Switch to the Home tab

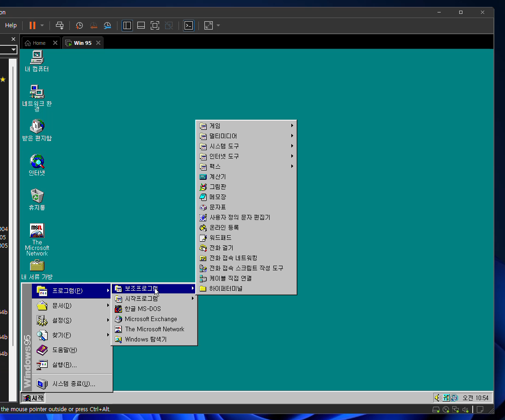point(36,43)
